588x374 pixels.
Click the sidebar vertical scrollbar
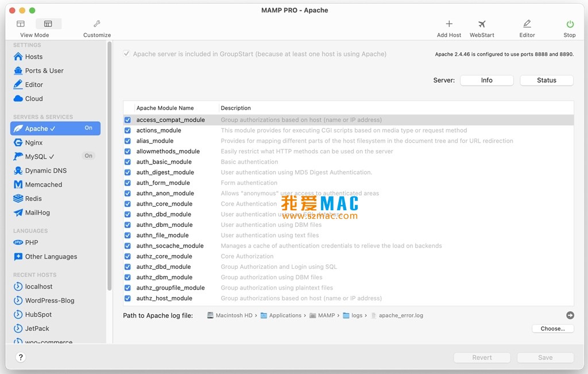pyautogui.click(x=110, y=166)
